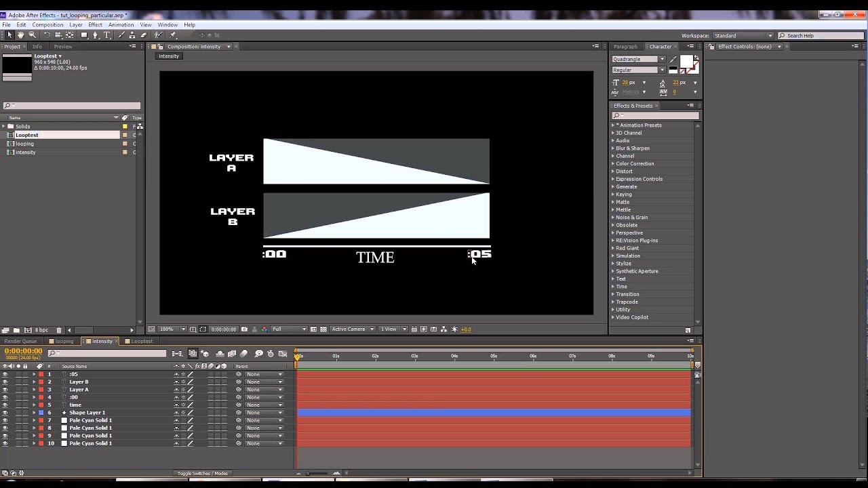The width and height of the screenshot is (868, 488).
Task: Click Toggle Switches / Modes button
Action: pyautogui.click(x=202, y=473)
